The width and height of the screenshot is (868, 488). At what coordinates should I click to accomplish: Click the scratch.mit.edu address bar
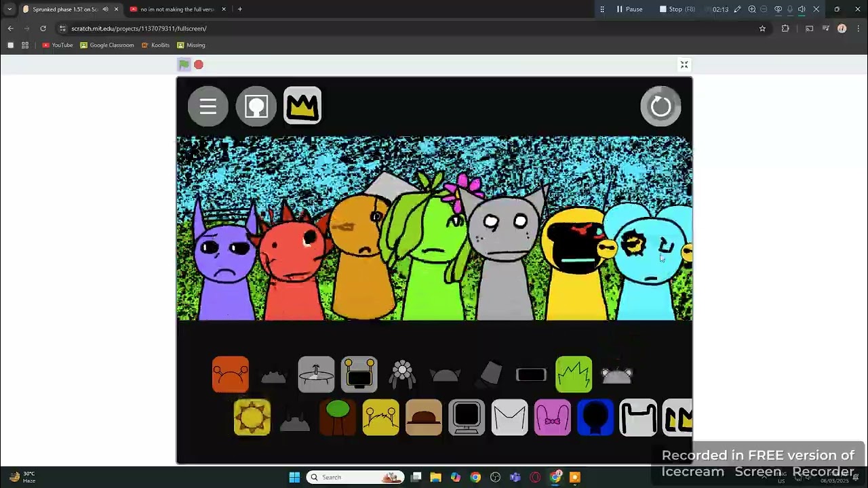click(407, 28)
